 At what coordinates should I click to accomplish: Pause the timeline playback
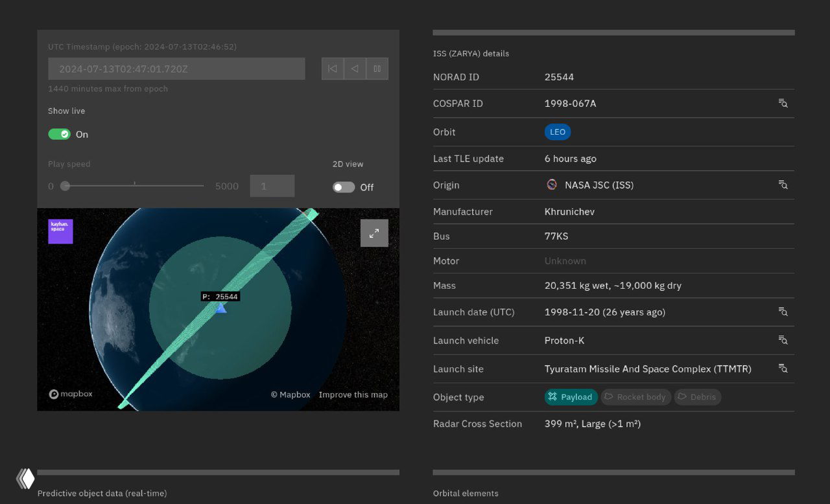377,69
